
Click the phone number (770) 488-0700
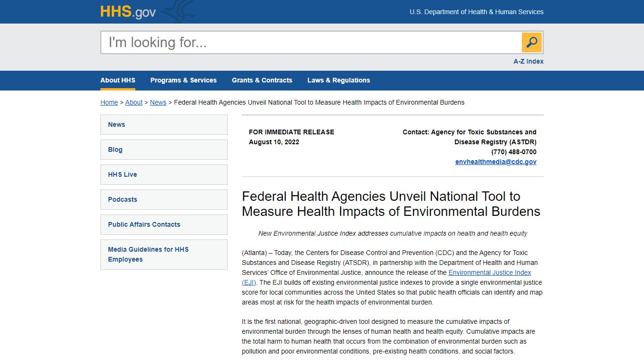[514, 152]
